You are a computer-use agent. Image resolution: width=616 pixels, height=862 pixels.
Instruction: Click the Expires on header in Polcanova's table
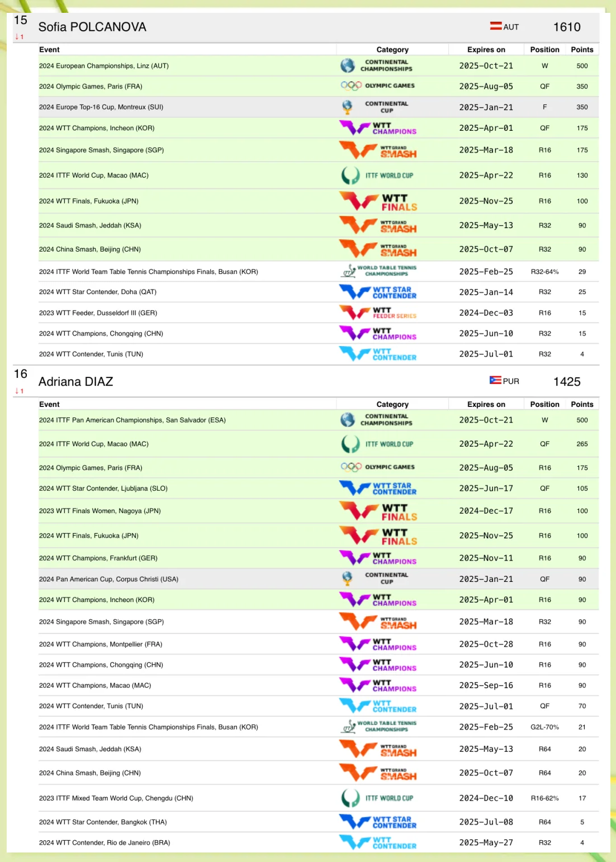(x=486, y=49)
